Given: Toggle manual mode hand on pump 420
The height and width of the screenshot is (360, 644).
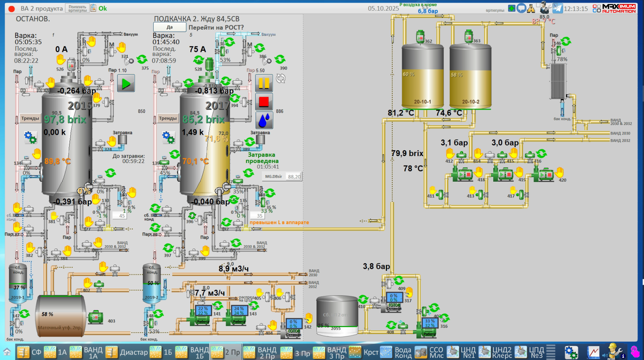Looking at the screenshot, I should (x=559, y=172).
